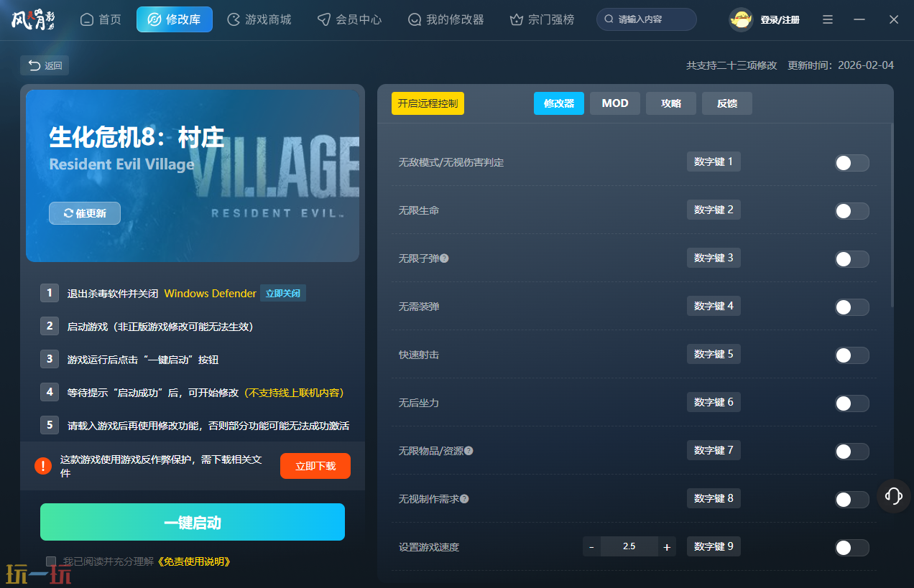Toggle 无视制作需求 switch
914x588 pixels.
pos(852,500)
